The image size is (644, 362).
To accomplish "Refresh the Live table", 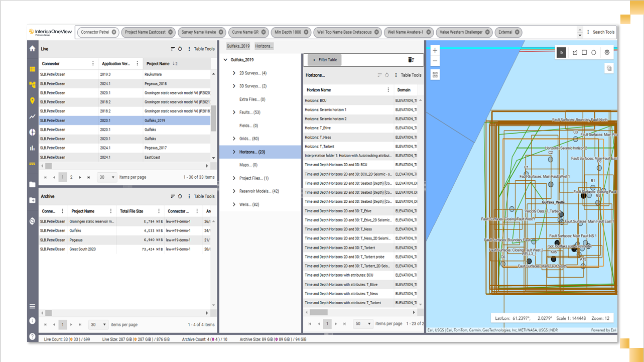I will [180, 49].
